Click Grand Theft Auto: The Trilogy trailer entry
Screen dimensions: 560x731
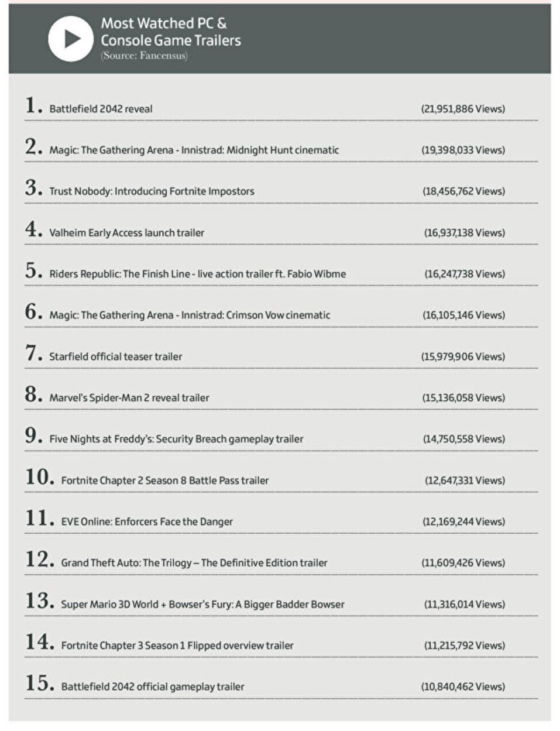coord(194,563)
